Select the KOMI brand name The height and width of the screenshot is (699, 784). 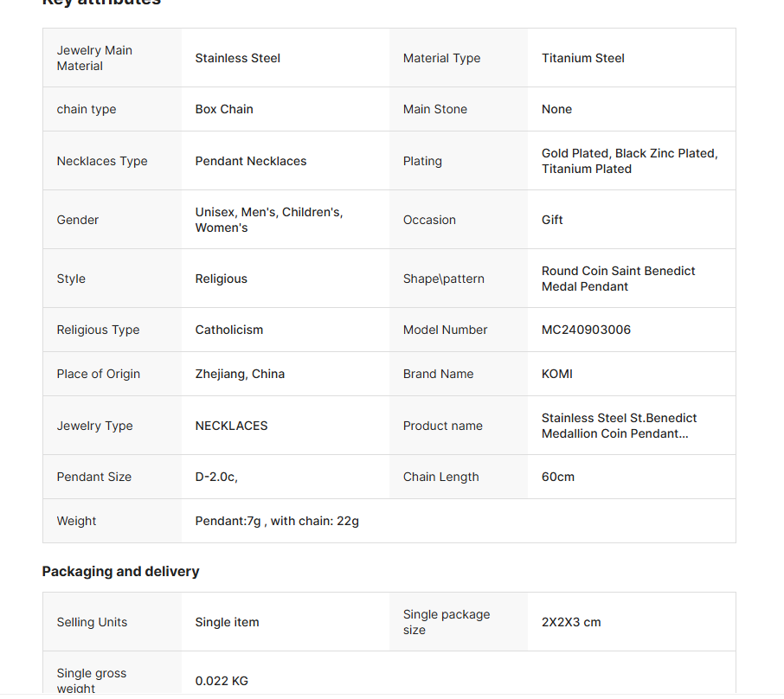[x=557, y=374]
